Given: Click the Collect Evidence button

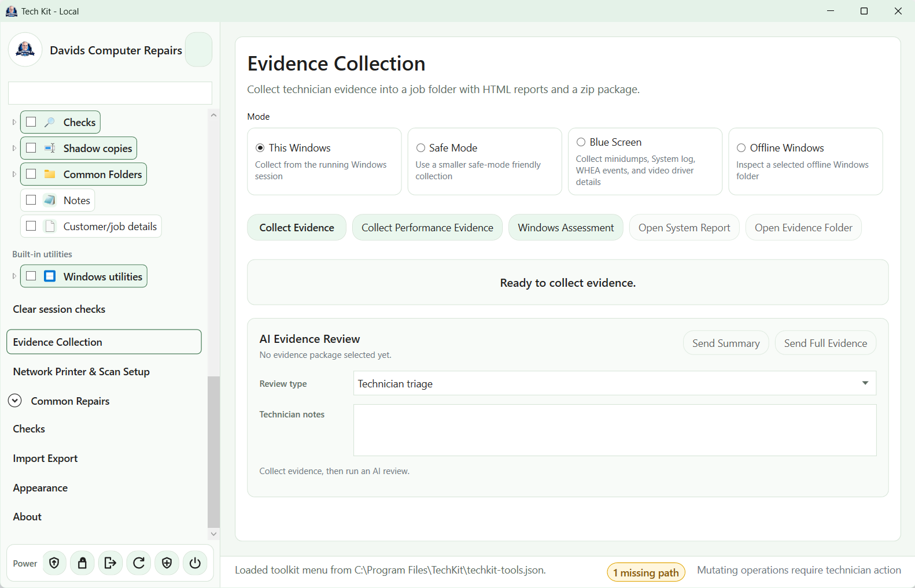Looking at the screenshot, I should 297,228.
